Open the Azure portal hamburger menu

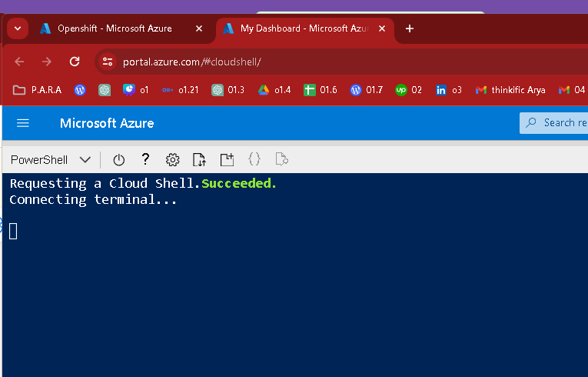(x=23, y=123)
